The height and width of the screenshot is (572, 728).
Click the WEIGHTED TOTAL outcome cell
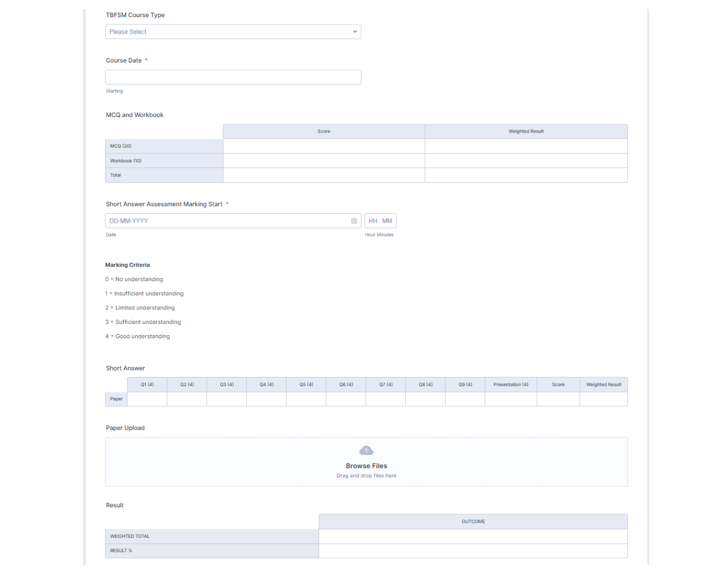tap(473, 536)
